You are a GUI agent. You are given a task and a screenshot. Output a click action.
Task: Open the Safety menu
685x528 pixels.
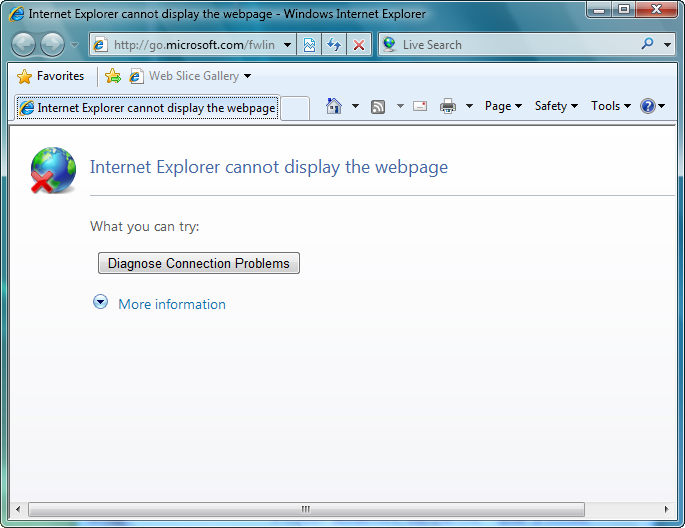tap(556, 106)
